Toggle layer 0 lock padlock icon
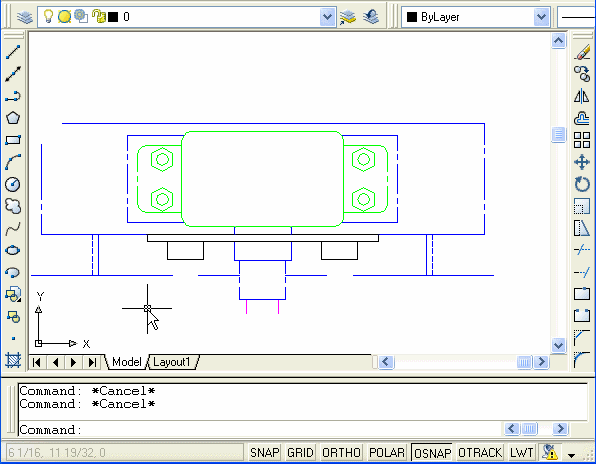This screenshot has width=596, height=464. click(x=98, y=16)
